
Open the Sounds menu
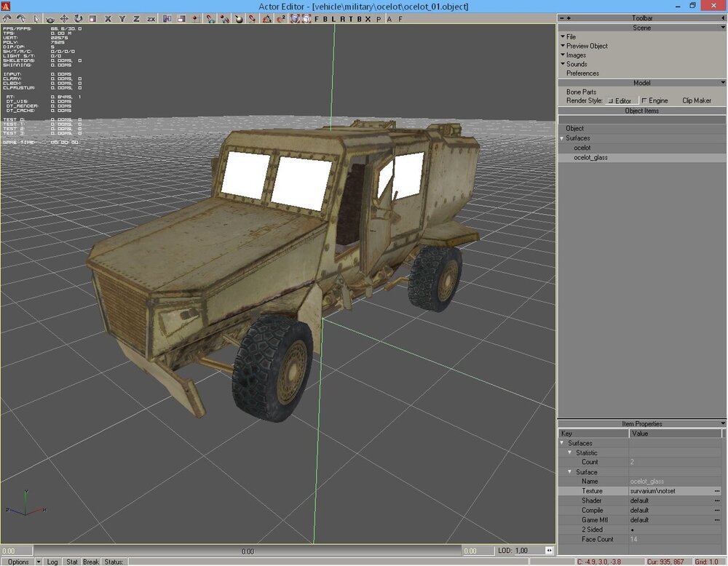(577, 64)
